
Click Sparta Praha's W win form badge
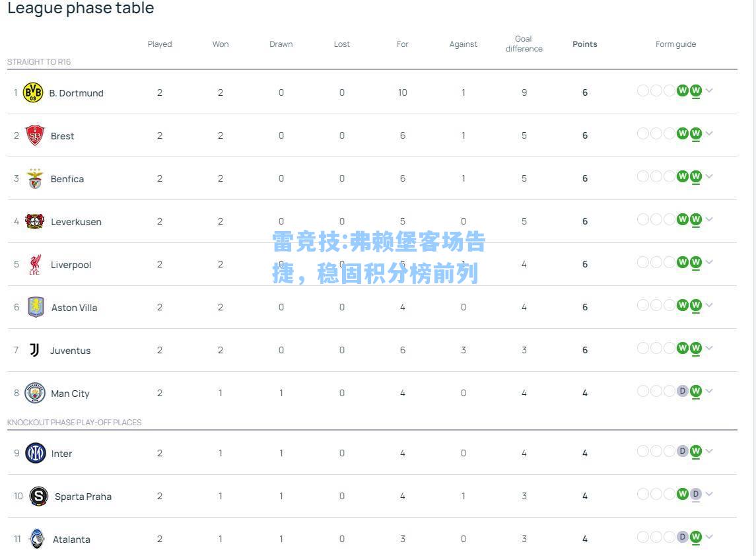[682, 495]
